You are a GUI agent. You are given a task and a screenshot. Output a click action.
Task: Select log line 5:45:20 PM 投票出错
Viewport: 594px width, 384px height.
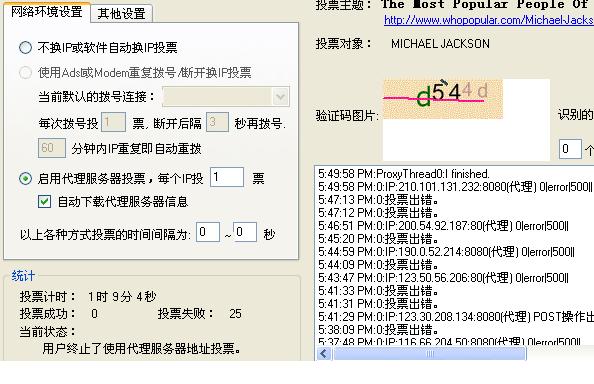pos(378,239)
